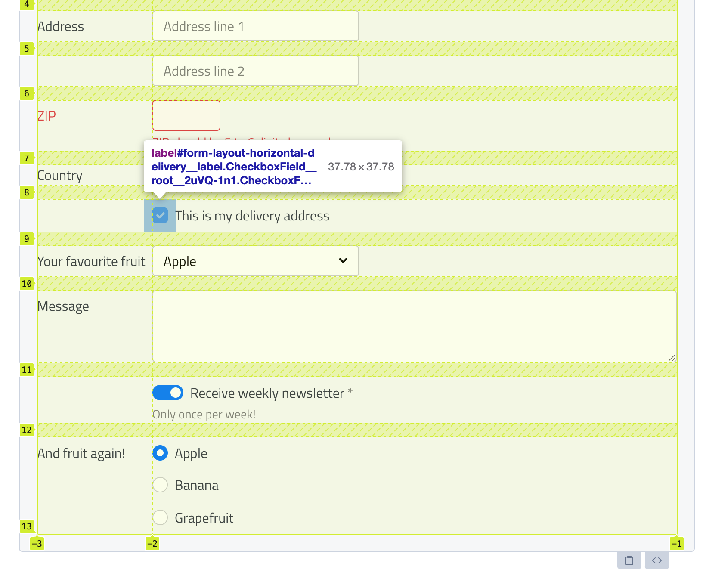
Task: Click the 'Address' field label
Action: tap(61, 26)
